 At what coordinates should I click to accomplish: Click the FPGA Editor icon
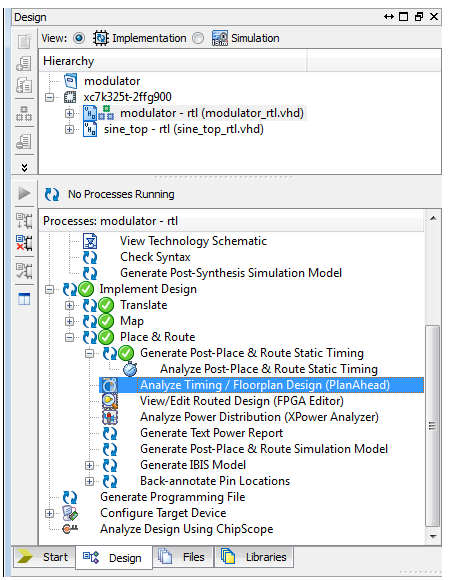click(x=110, y=401)
